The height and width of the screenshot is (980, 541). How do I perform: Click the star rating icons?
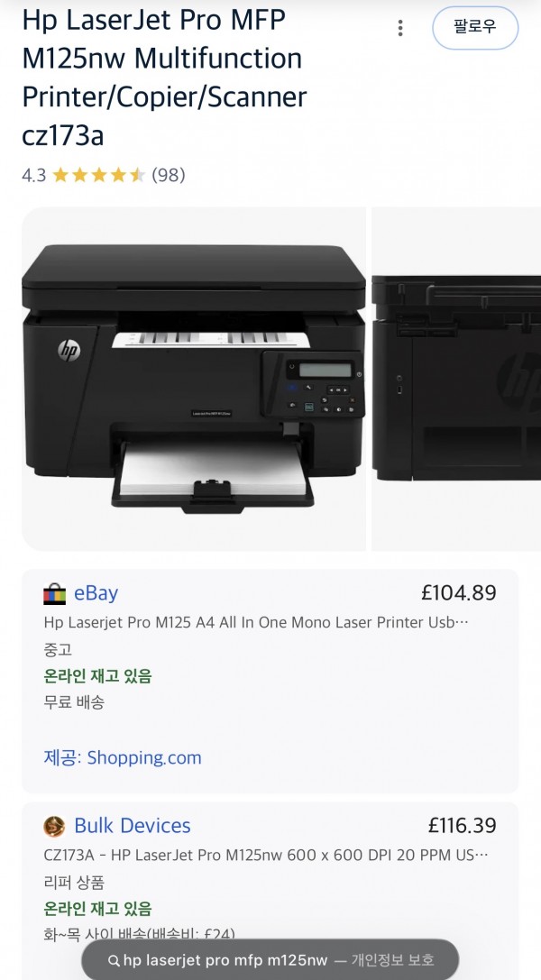pos(98,175)
